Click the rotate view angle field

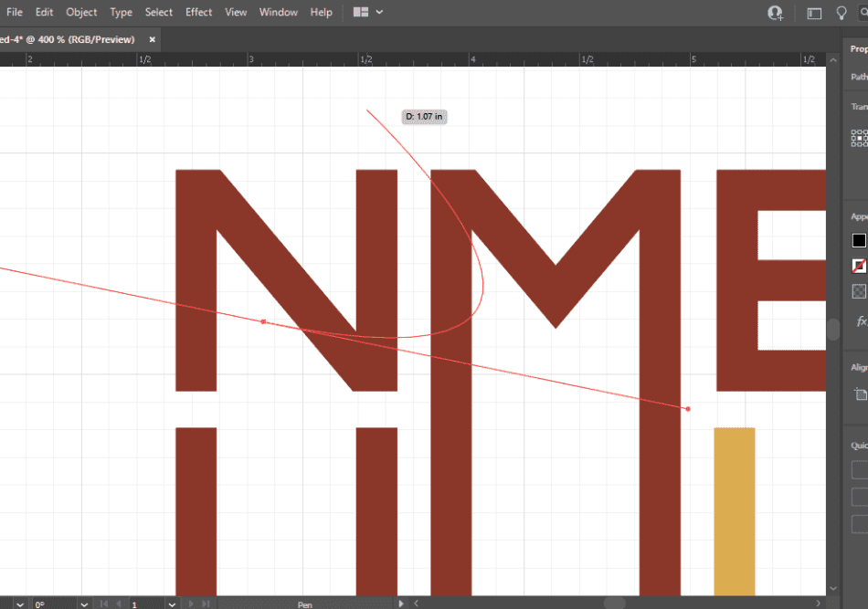(54, 604)
